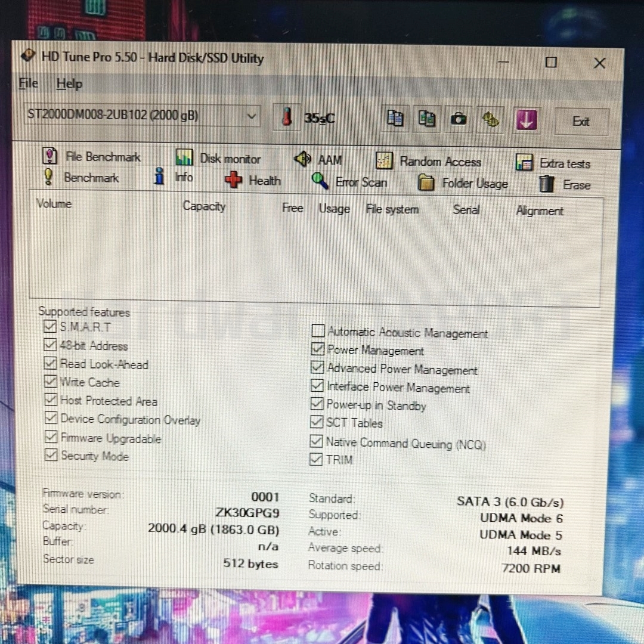Click the Folder Usage folder icon
Viewport: 644px width, 644px height.
(426, 183)
